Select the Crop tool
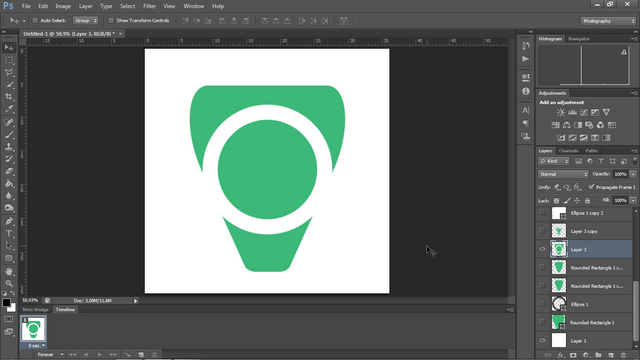 coord(9,97)
